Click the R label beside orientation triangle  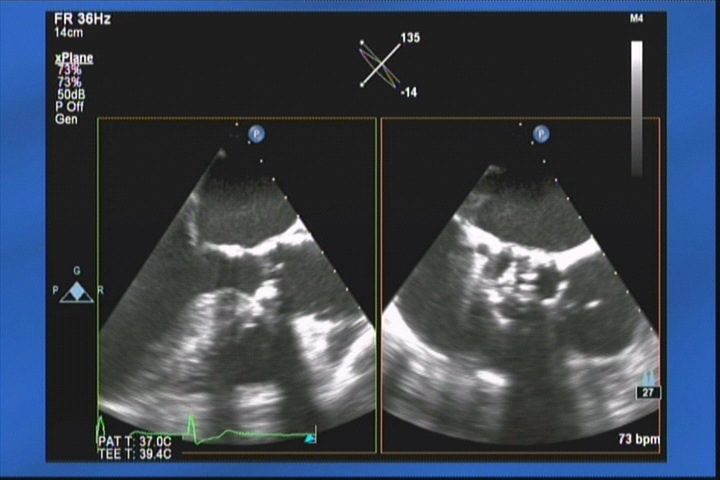pos(100,290)
